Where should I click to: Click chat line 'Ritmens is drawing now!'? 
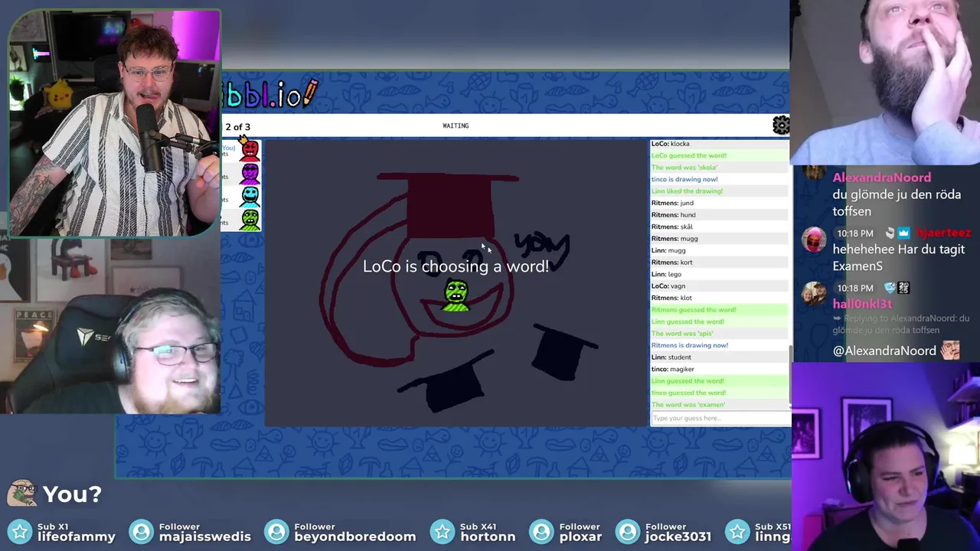tap(719, 345)
